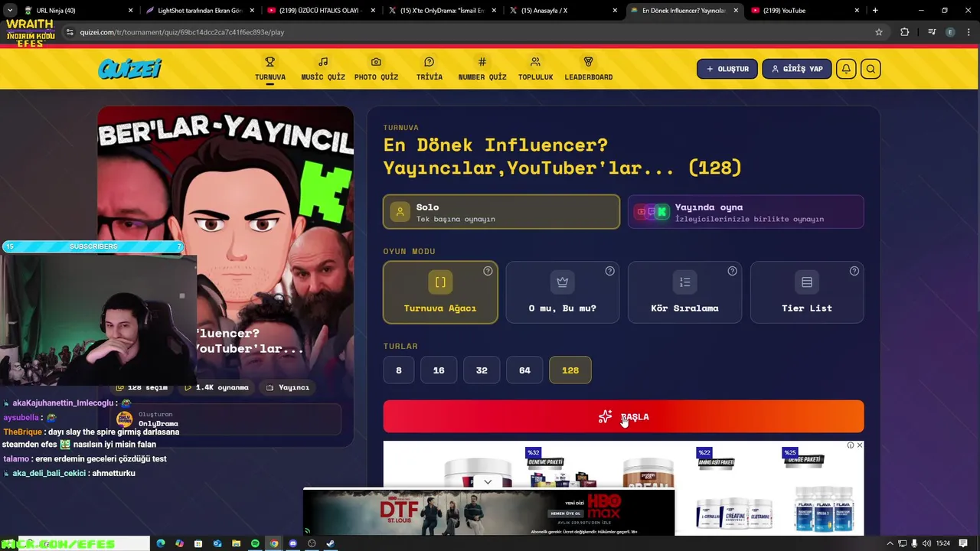Open Photo Quiz camera icon
The height and width of the screenshot is (551, 980).
pyautogui.click(x=376, y=62)
